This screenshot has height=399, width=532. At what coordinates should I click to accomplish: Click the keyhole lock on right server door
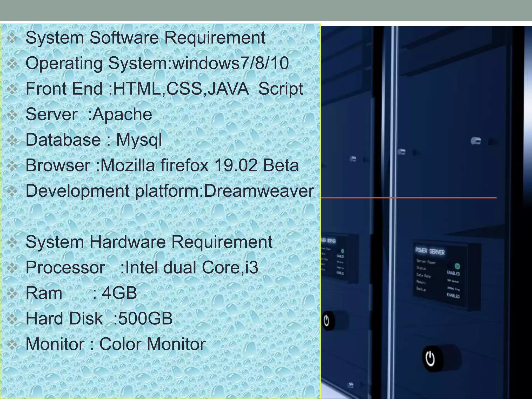click(476, 141)
